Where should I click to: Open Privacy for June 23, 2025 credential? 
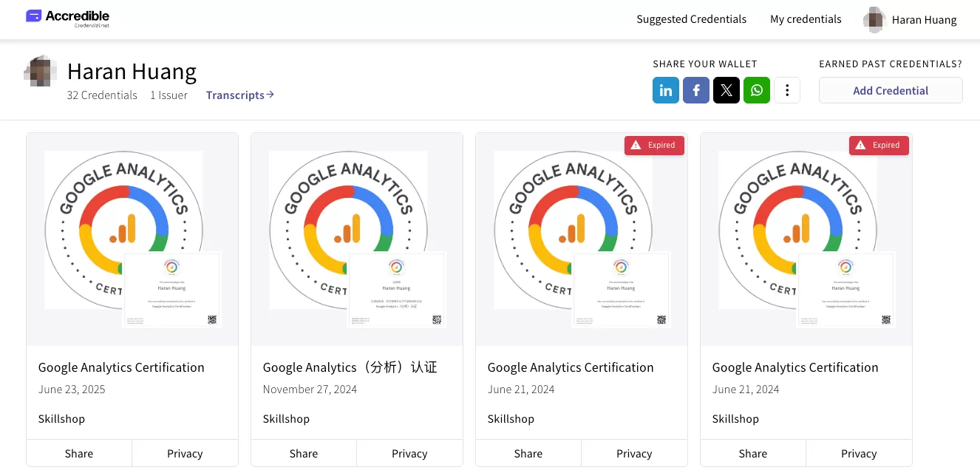185,454
